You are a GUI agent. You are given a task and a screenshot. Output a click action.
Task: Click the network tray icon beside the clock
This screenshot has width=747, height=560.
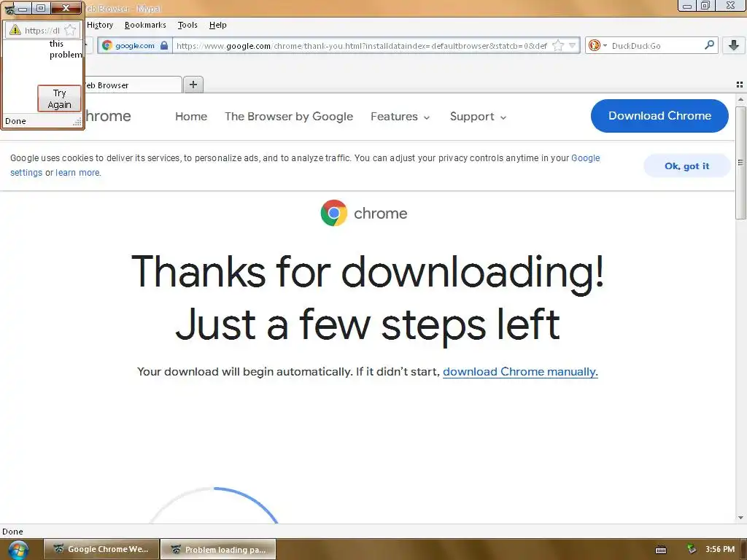click(x=691, y=549)
